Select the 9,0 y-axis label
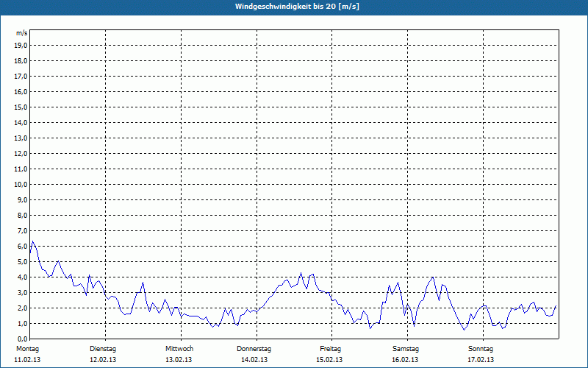 tap(23, 199)
